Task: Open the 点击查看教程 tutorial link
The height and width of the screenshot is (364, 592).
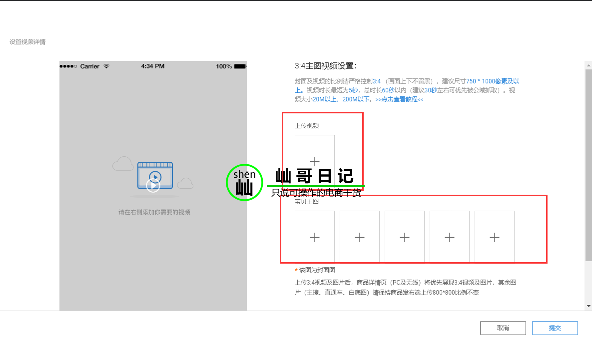Action: point(399,99)
